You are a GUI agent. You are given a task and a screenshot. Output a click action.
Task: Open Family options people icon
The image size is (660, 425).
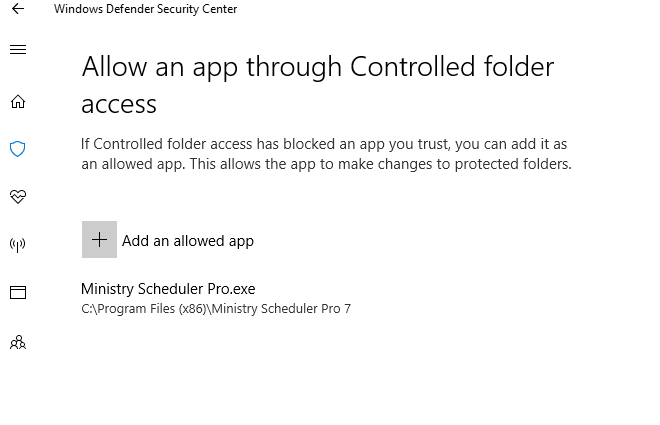(x=18, y=342)
